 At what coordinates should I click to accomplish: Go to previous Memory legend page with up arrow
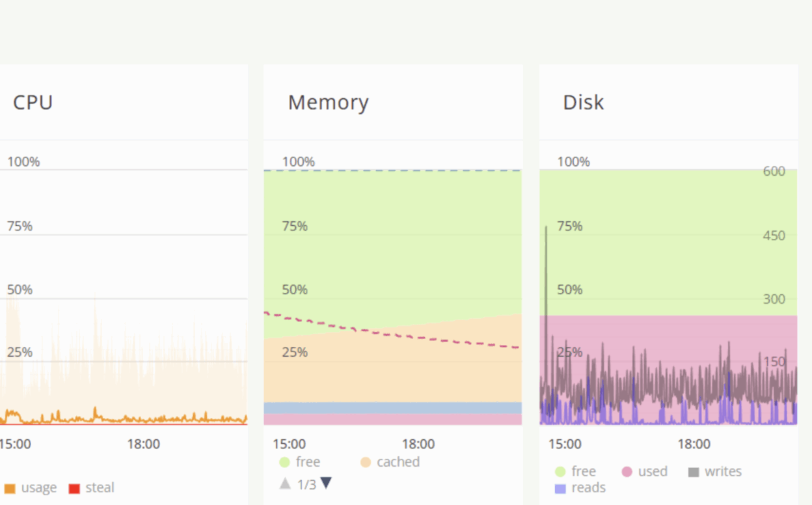click(x=285, y=484)
